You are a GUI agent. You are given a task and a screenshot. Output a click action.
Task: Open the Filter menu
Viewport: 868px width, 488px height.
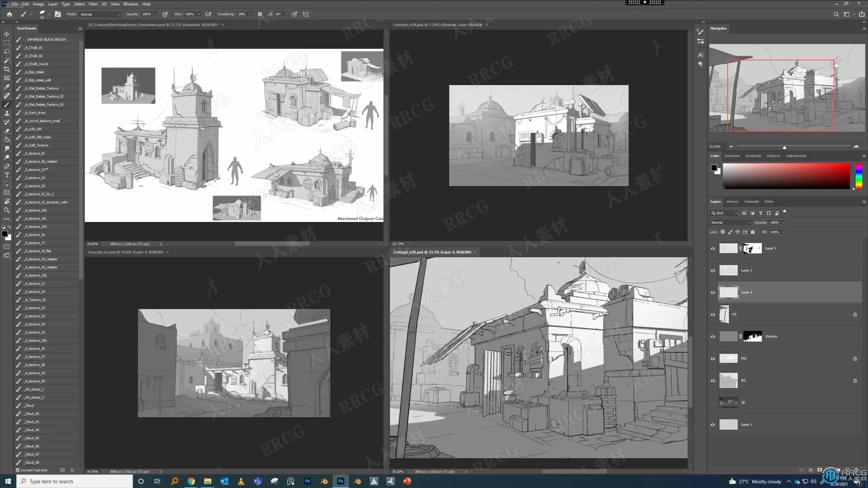pyautogui.click(x=93, y=4)
